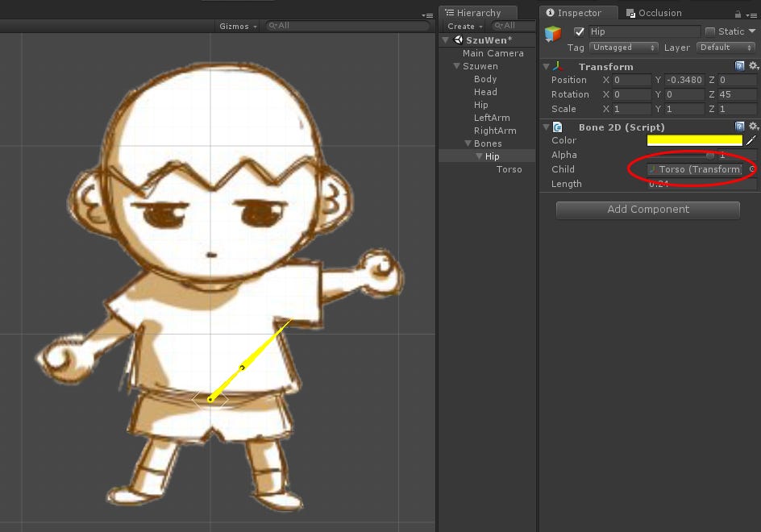Click the Inspector panel lock icon

point(738,12)
